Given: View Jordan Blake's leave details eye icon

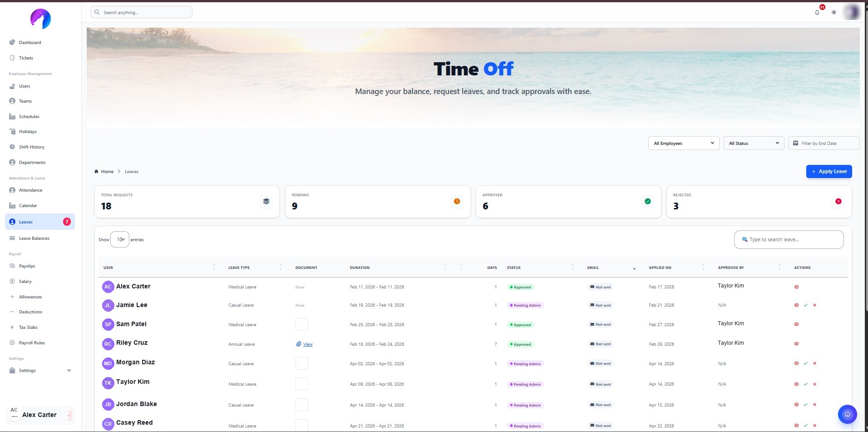Looking at the screenshot, I should point(796,405).
